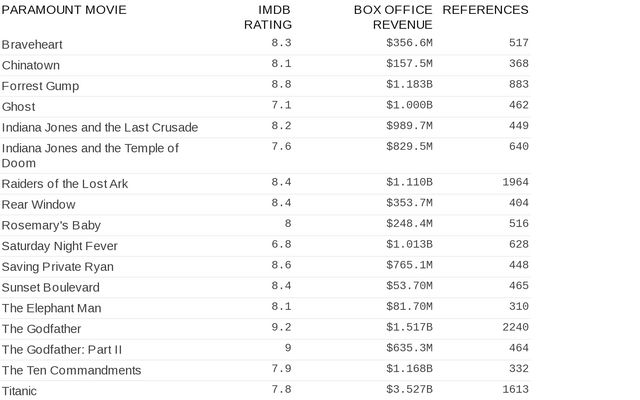Select the Braveheart movie title
640x400 pixels.
point(33,44)
